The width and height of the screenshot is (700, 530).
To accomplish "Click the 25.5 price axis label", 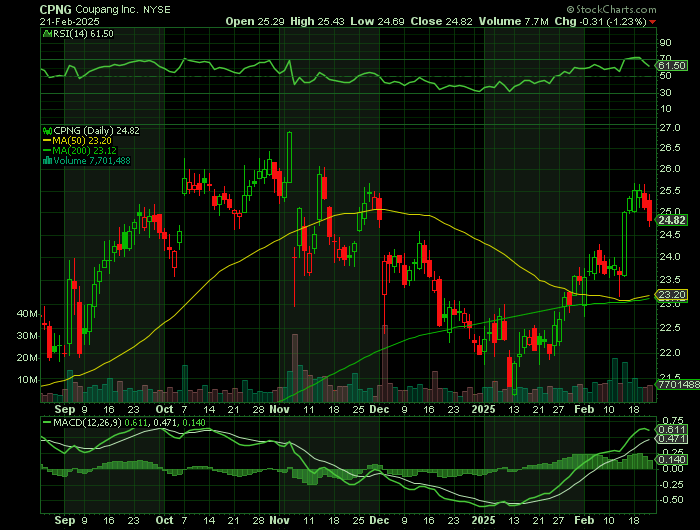I will click(670, 191).
